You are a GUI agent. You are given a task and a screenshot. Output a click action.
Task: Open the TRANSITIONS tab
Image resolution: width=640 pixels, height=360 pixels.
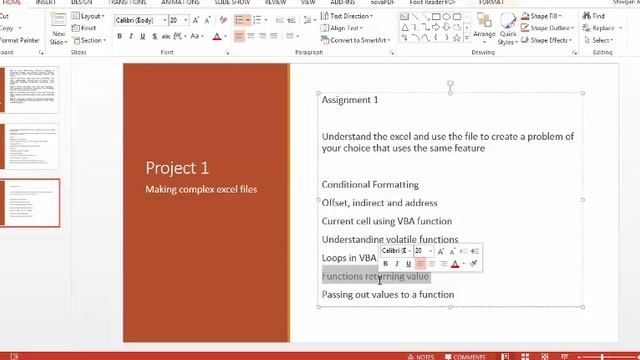(x=128, y=2)
